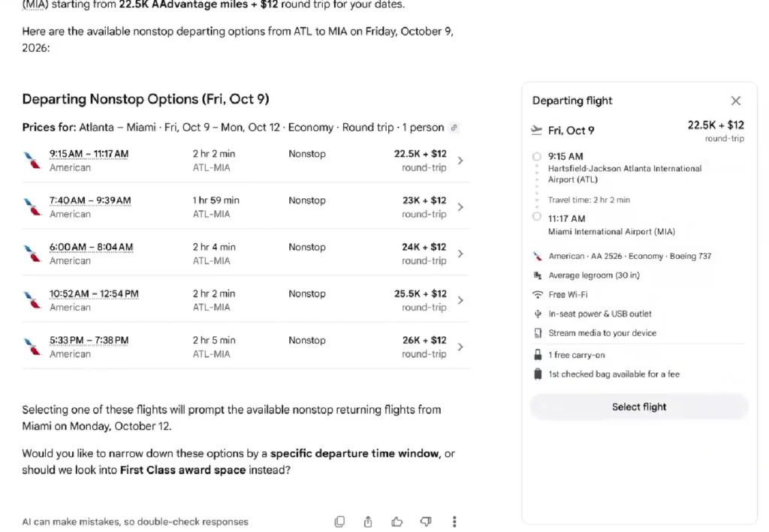Click the 9:15 AM departure circle marker
The width and height of the screenshot is (769, 532).
tap(537, 157)
